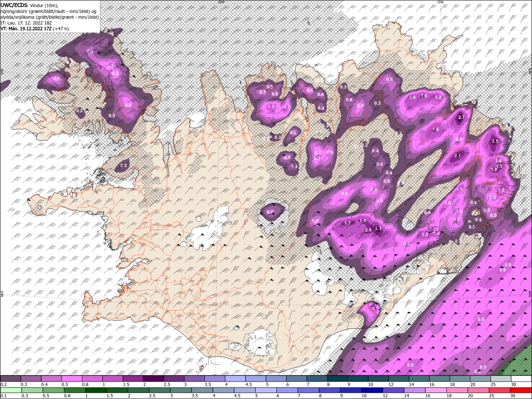Image resolution: width=532 pixels, height=399 pixels.
Task: Click the 2.7 precipitation value on map
Action: tap(461, 118)
